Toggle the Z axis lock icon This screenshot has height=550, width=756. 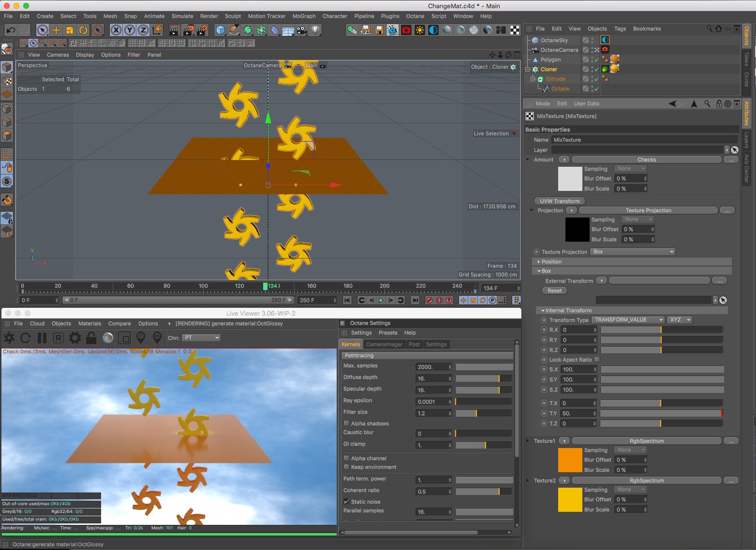(143, 30)
